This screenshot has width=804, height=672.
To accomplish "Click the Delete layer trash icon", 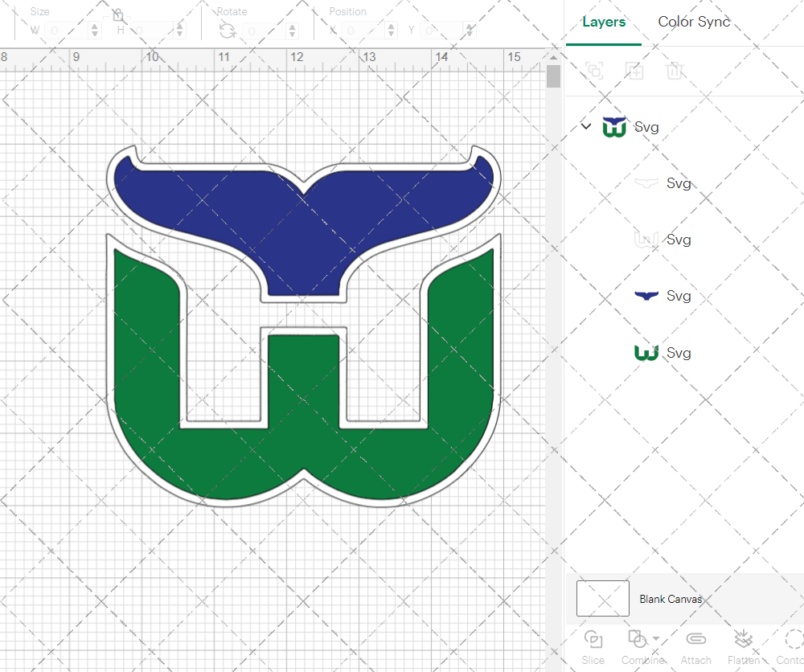I will click(x=675, y=70).
